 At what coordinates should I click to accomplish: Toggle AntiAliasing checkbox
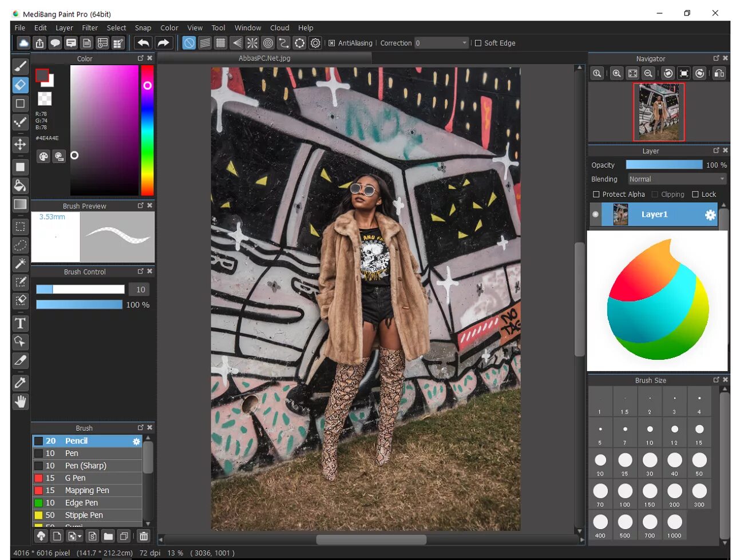coord(331,43)
